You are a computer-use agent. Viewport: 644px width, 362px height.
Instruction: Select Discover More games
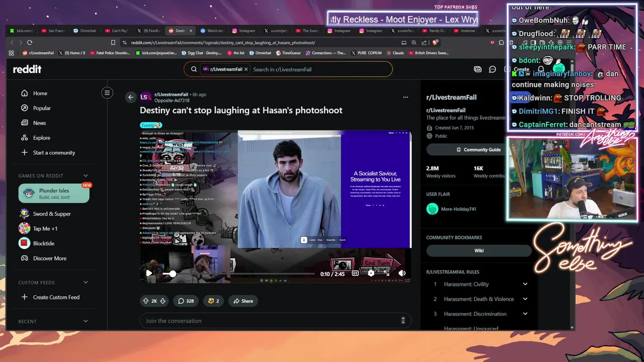(49, 258)
